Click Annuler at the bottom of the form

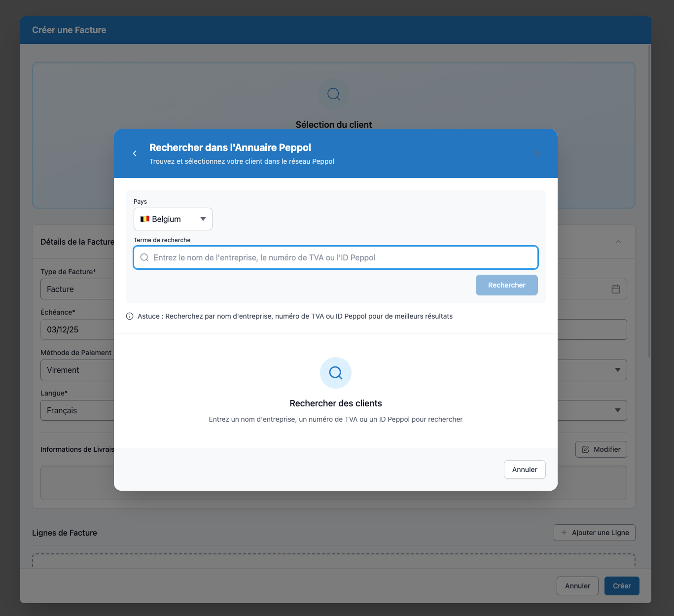click(x=577, y=586)
